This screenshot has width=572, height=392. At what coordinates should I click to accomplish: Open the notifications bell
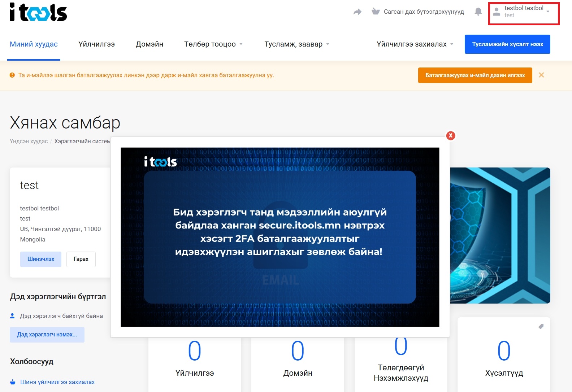coord(478,12)
